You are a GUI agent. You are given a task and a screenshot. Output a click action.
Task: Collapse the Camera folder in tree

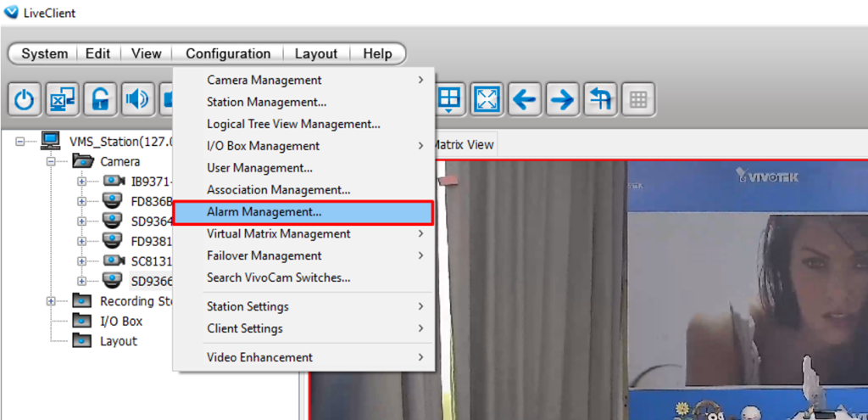click(51, 161)
